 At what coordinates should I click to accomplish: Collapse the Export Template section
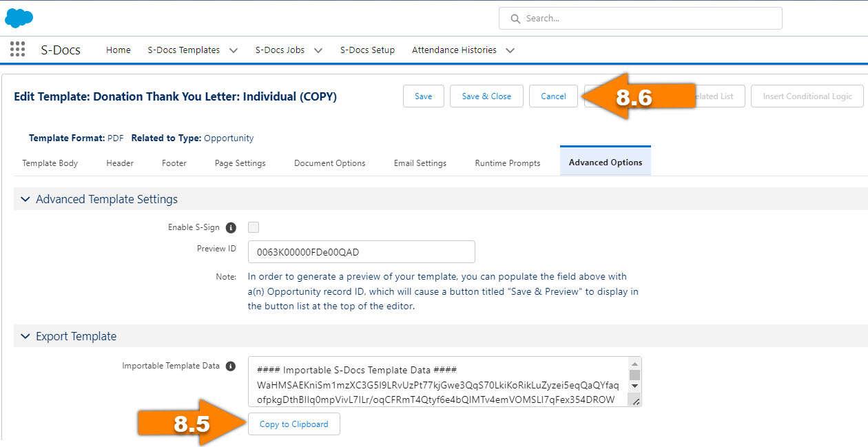click(x=25, y=336)
